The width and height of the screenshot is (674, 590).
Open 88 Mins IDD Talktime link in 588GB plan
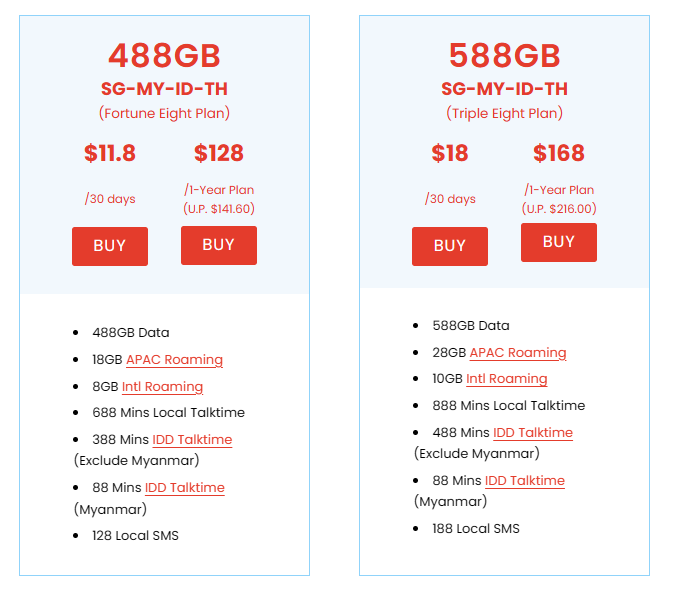(525, 480)
